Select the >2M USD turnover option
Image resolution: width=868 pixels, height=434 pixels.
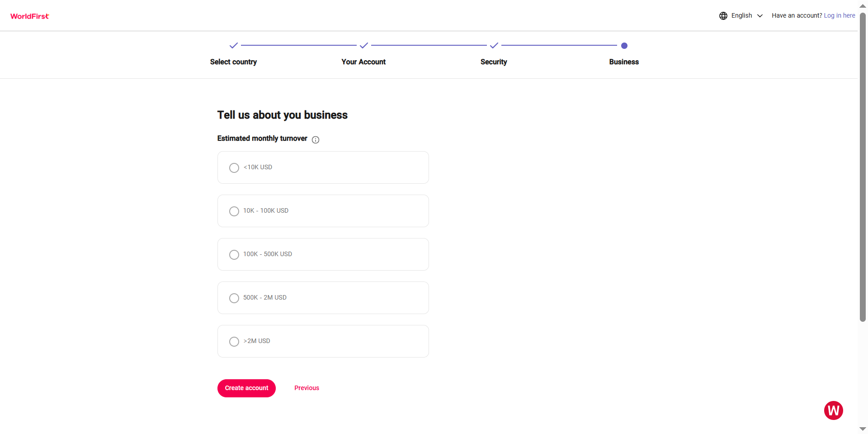pyautogui.click(x=234, y=342)
